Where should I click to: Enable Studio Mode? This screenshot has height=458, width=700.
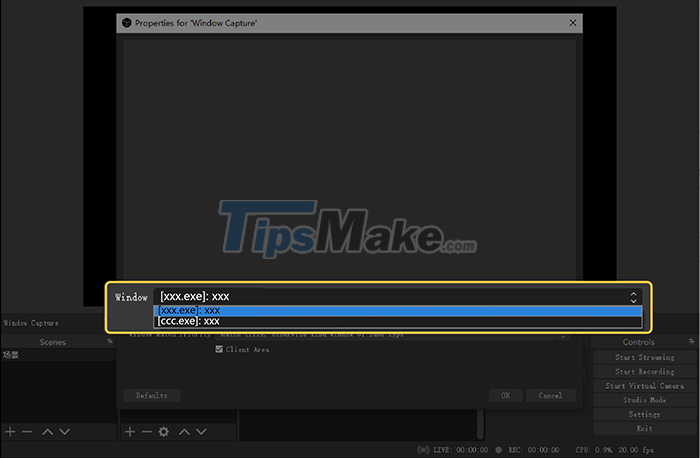[644, 400]
